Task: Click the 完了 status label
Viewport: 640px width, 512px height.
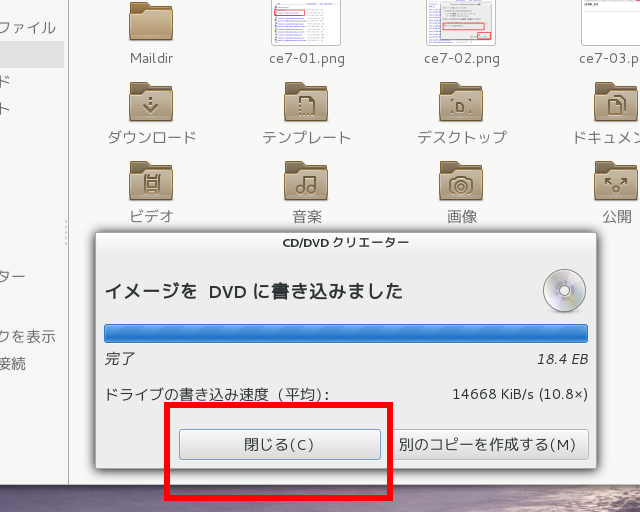Action: 120,358
